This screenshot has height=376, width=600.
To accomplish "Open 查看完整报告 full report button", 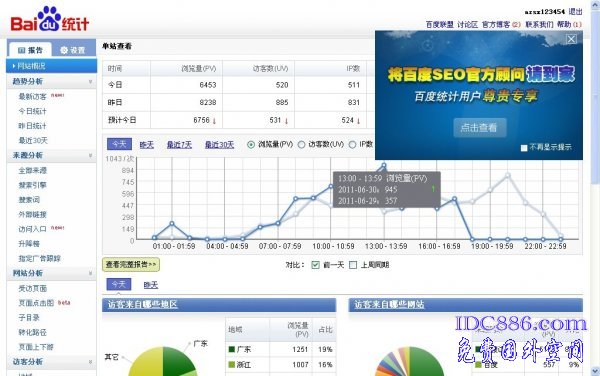I will (x=131, y=264).
